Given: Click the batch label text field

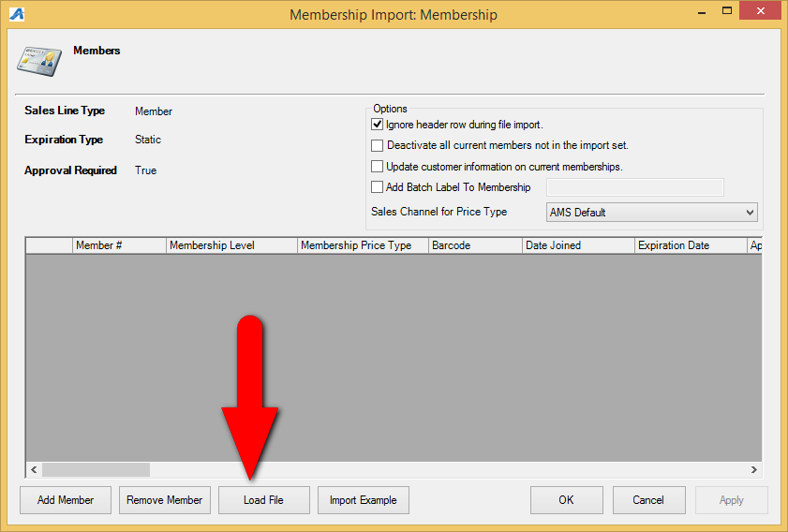Looking at the screenshot, I should tap(635, 187).
